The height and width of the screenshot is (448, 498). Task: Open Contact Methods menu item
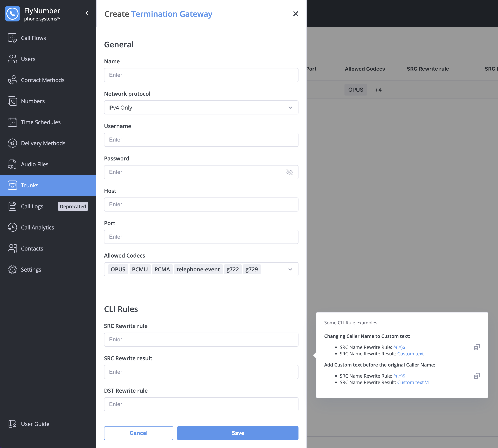[x=48, y=80]
